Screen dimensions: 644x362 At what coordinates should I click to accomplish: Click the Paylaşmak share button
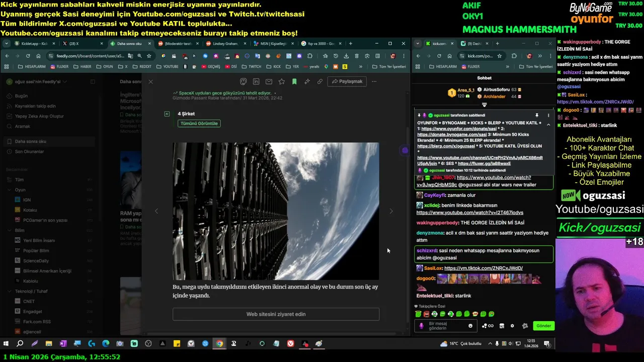(x=347, y=81)
